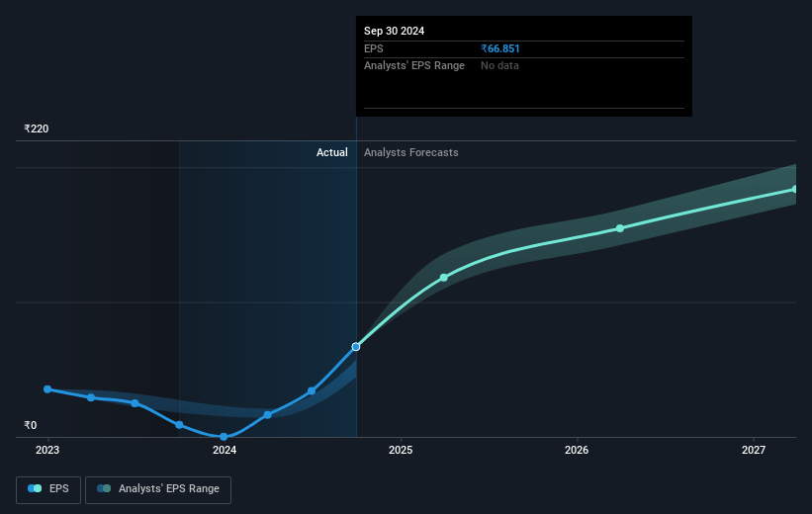Click the EPS point before Sep 2024
Screen dimensions: 812x514
click(x=312, y=391)
